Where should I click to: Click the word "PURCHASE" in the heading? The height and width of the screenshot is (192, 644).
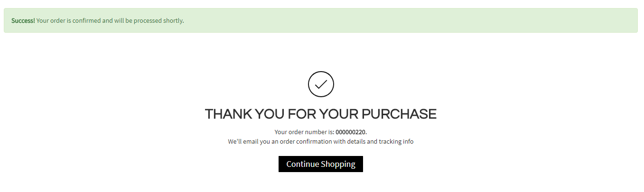click(x=399, y=114)
